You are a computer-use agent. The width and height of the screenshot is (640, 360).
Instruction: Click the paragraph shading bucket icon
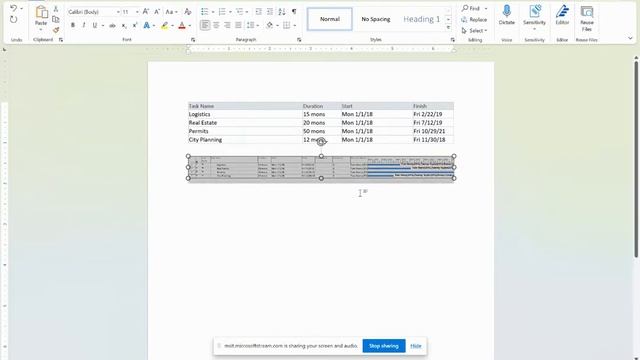[269, 25]
